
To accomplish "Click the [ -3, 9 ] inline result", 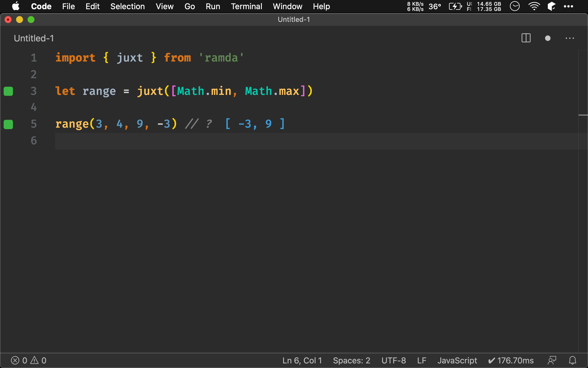I will [x=255, y=124].
